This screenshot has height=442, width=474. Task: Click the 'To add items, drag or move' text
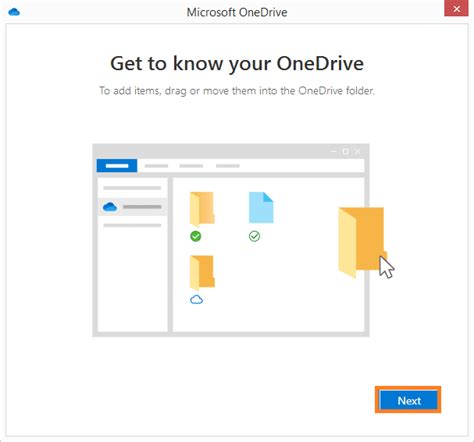click(x=237, y=91)
